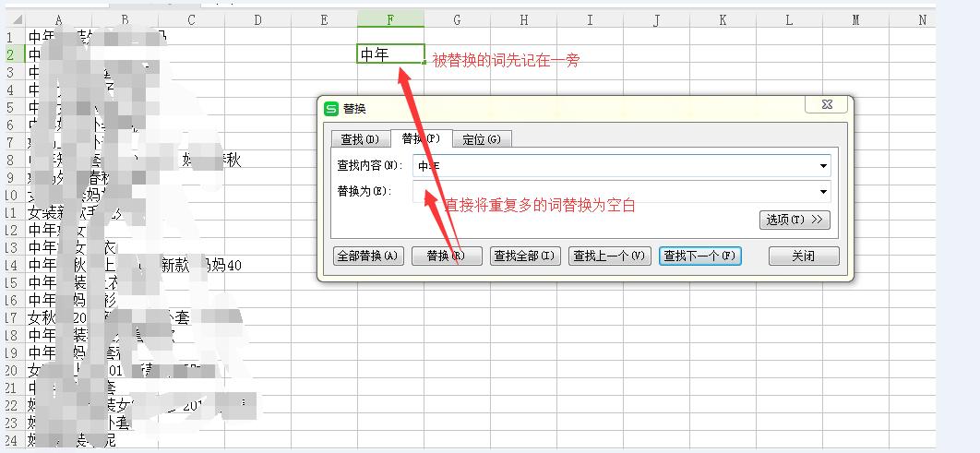Select column L header

pyautogui.click(x=789, y=20)
